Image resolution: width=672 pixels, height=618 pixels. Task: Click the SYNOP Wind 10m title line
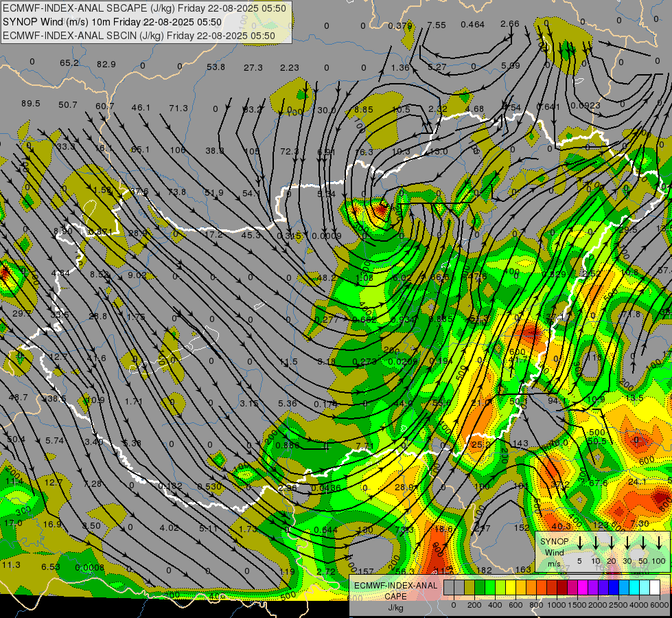[112, 22]
